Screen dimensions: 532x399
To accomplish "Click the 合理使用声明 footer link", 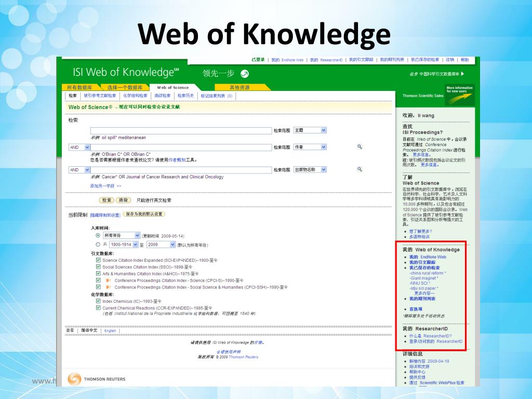I will point(229,352).
